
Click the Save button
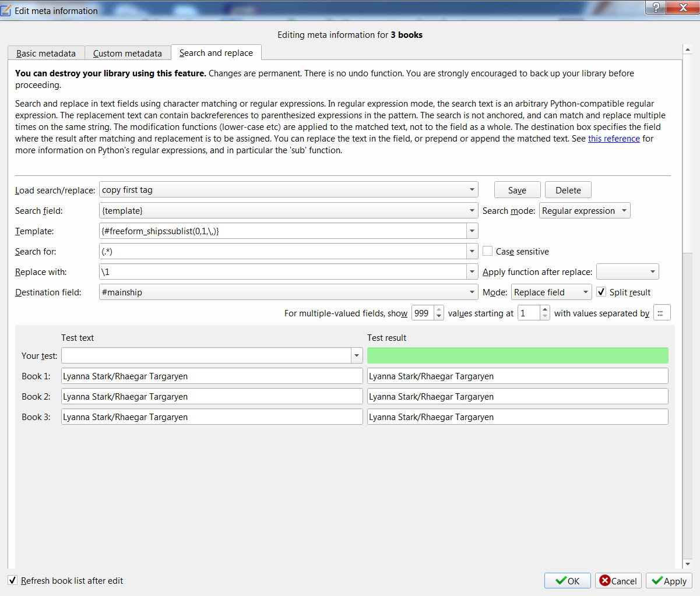[517, 190]
